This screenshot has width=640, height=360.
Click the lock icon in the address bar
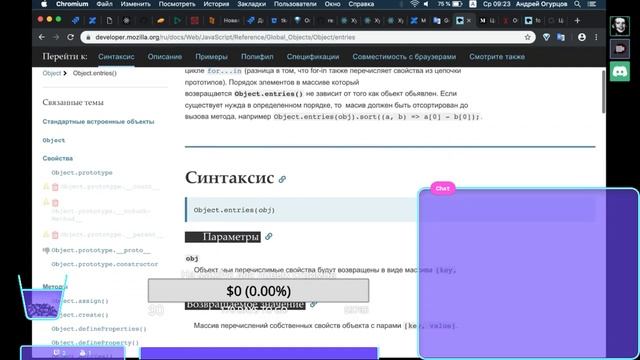coord(88,37)
